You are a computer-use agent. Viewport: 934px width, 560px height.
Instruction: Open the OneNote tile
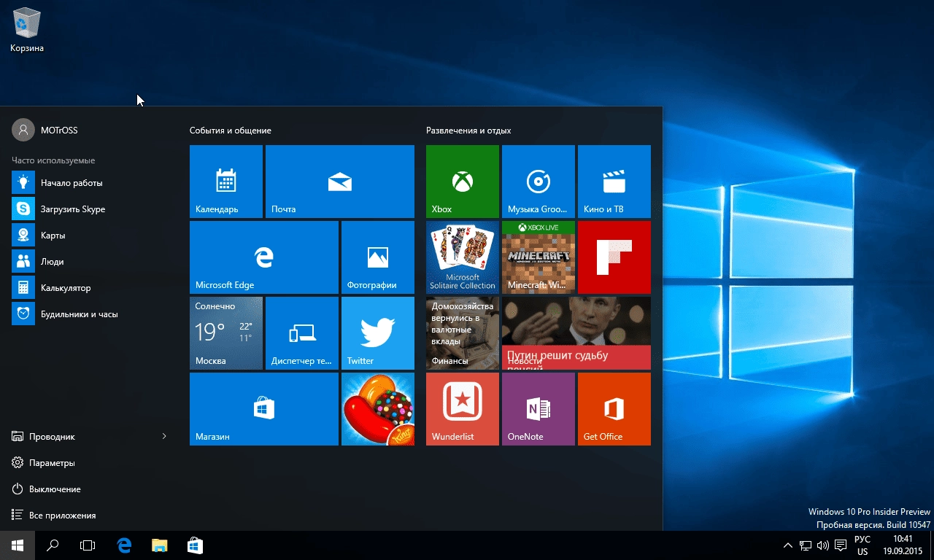[x=539, y=409]
